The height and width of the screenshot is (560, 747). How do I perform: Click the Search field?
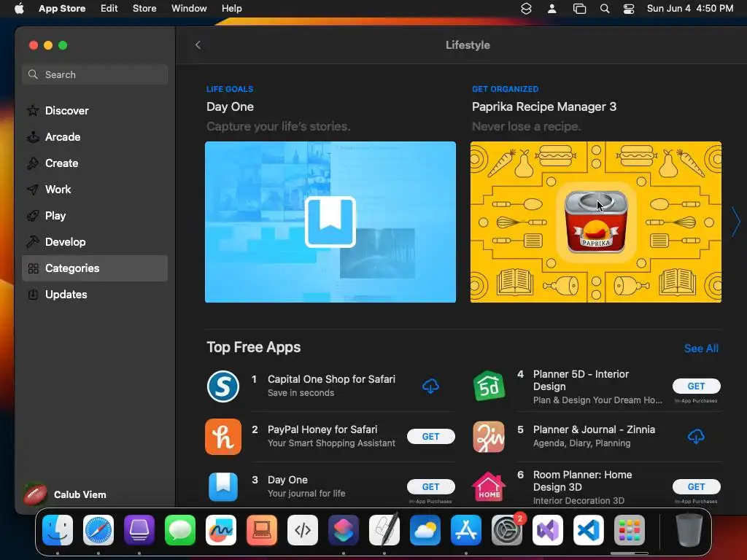click(94, 74)
